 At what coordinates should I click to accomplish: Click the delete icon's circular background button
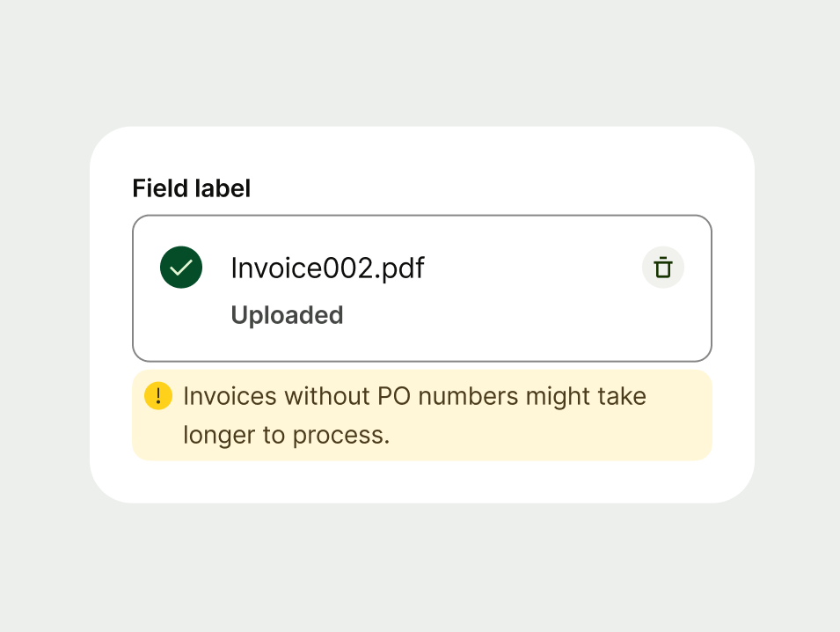pos(662,267)
